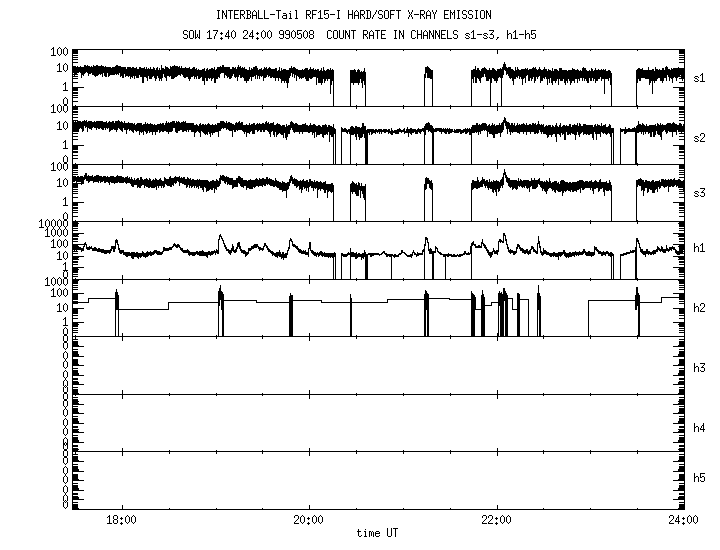Click the h5 channel label

tap(700, 478)
